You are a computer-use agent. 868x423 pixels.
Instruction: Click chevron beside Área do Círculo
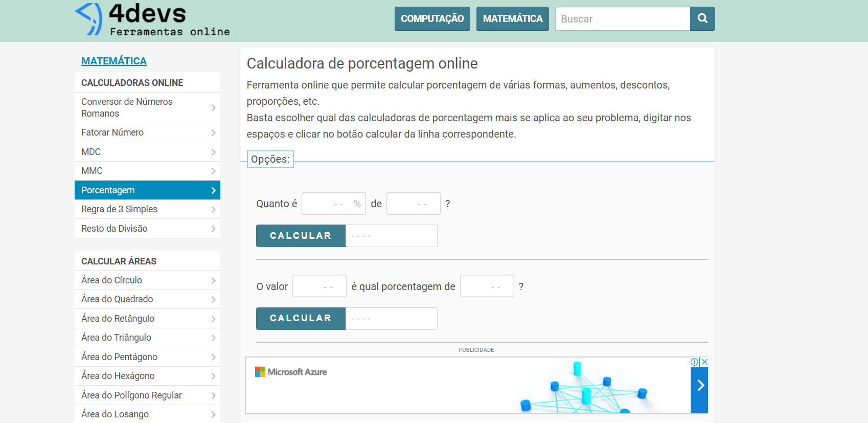pyautogui.click(x=213, y=280)
